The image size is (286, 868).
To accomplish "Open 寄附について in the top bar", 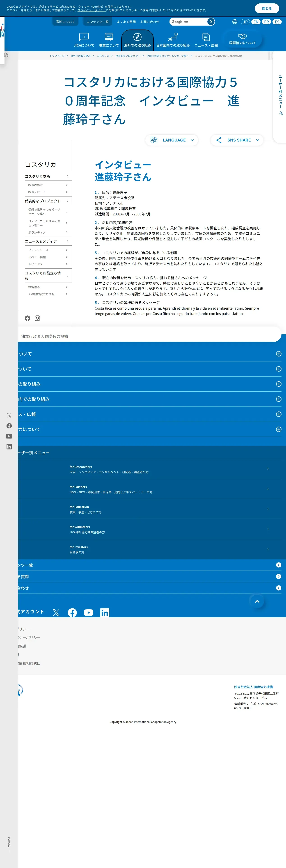I will coord(65,22).
